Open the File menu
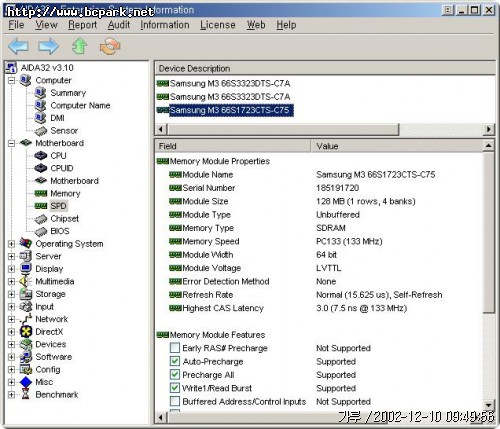The height and width of the screenshot is (429, 500). [x=16, y=25]
